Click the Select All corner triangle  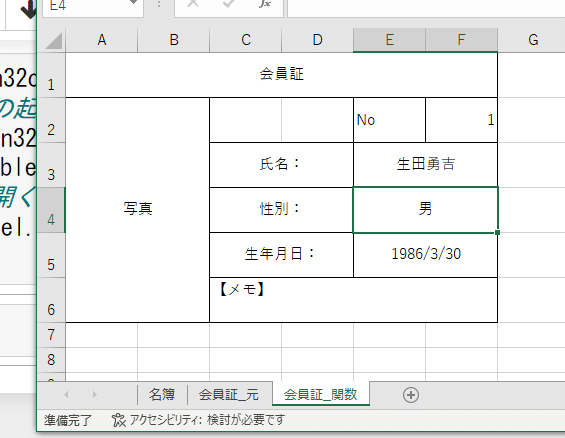point(54,40)
